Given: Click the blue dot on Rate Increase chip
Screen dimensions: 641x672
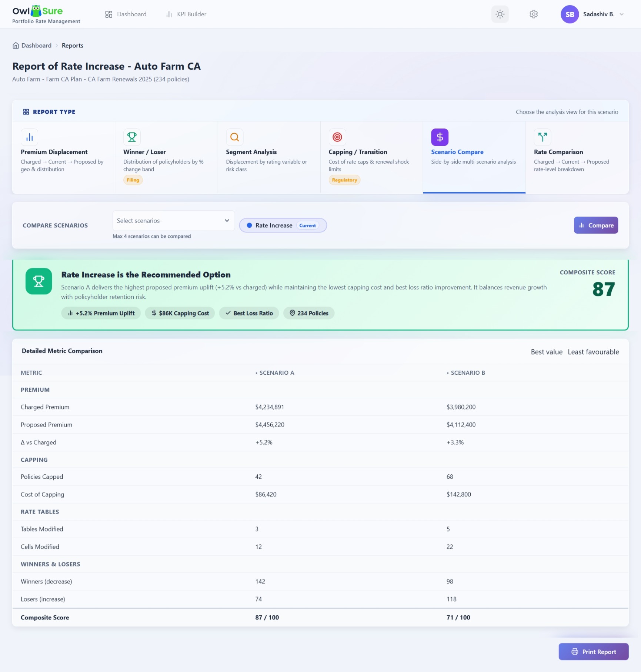Looking at the screenshot, I should [249, 225].
